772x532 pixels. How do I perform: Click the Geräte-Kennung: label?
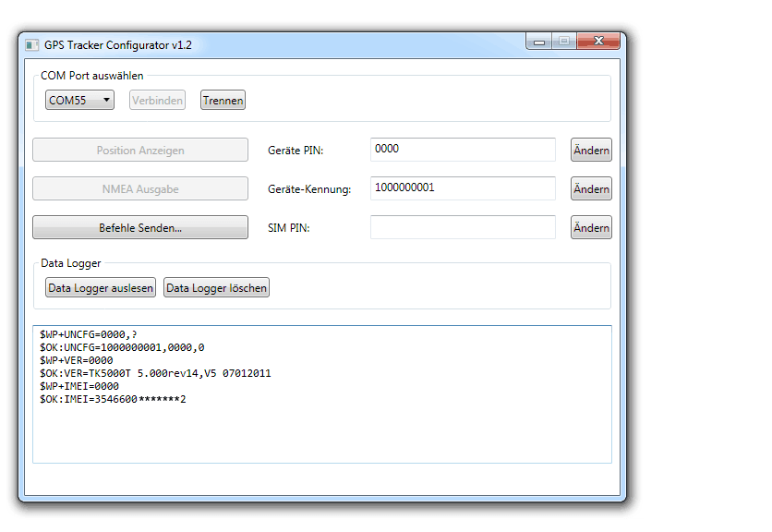point(309,189)
